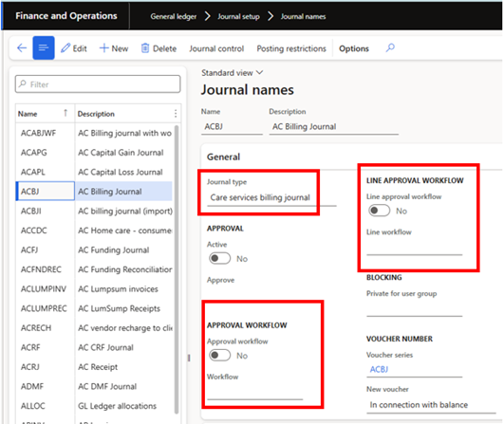504x424 pixels.
Task: Click AC Capital Gain Journal description
Action: coord(121,153)
